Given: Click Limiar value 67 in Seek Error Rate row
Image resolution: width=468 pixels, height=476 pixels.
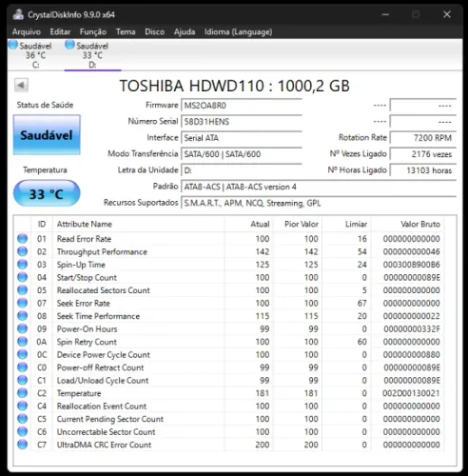Looking at the screenshot, I should tap(362, 303).
